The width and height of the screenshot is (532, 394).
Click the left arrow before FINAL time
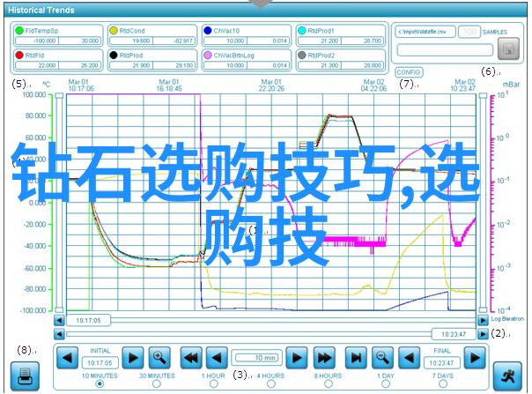(x=409, y=357)
